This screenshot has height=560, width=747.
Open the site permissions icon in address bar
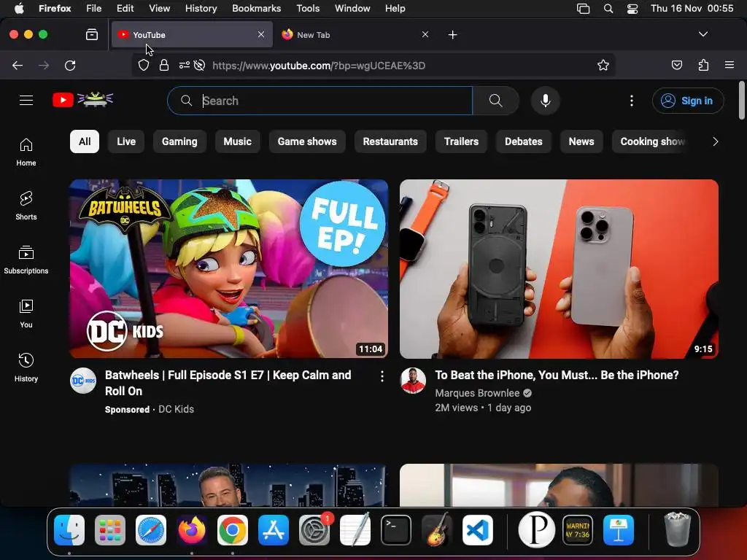(x=185, y=65)
